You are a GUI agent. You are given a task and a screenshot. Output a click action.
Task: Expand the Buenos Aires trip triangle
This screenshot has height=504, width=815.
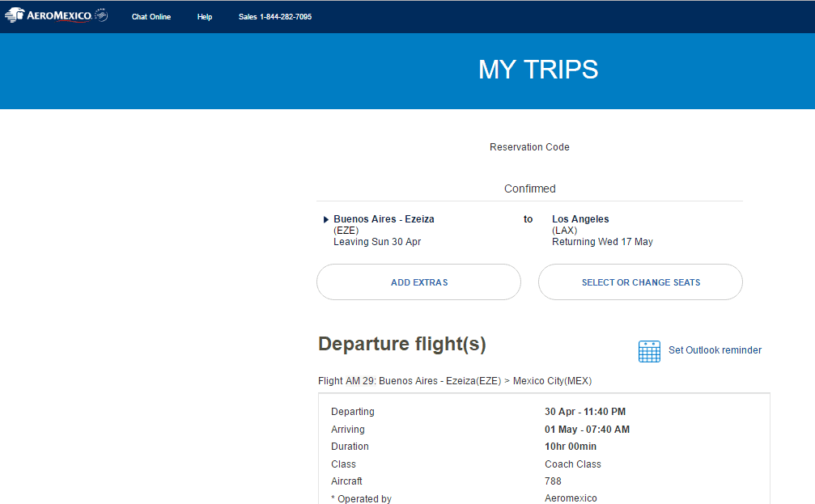pyautogui.click(x=326, y=220)
